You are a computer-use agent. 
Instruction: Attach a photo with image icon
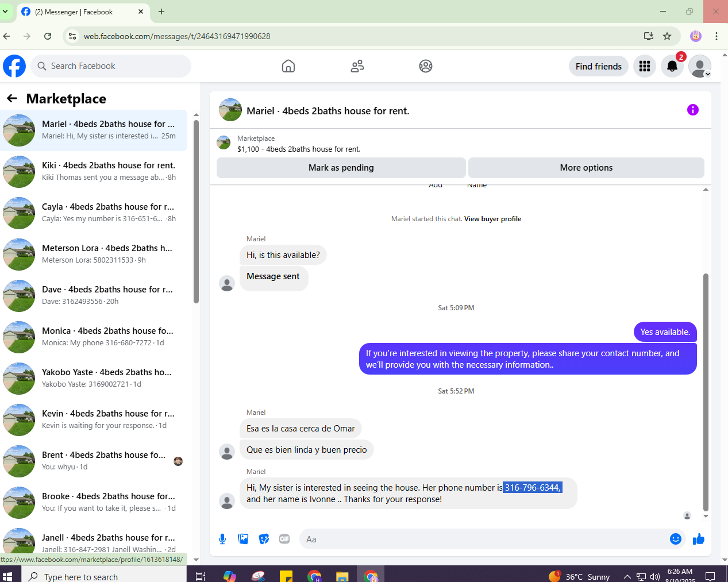[x=243, y=539]
